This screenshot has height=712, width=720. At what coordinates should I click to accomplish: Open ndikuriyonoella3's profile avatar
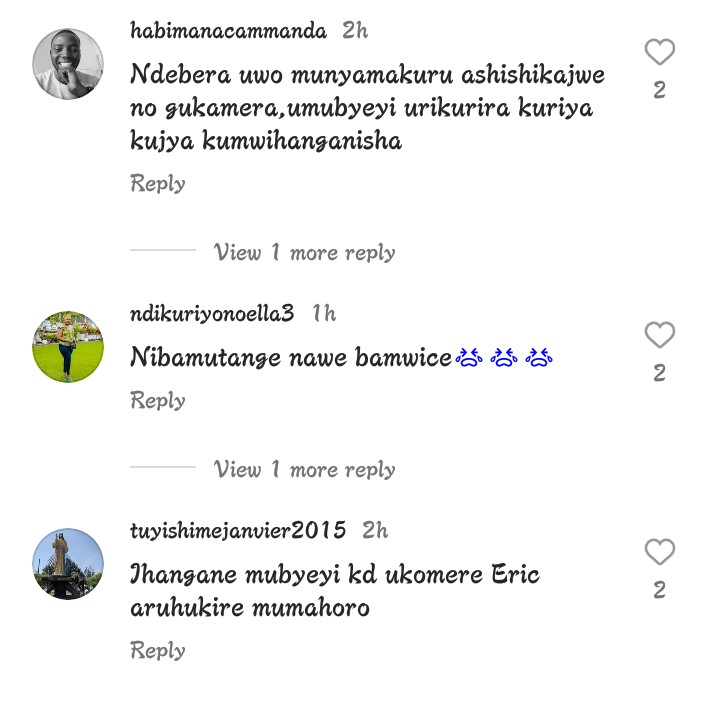68,347
